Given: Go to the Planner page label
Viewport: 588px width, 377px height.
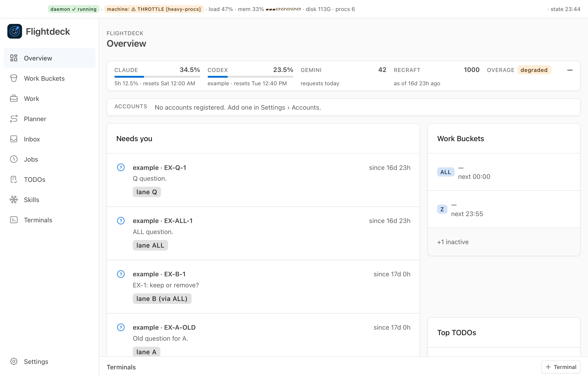Looking at the screenshot, I should coord(35,119).
